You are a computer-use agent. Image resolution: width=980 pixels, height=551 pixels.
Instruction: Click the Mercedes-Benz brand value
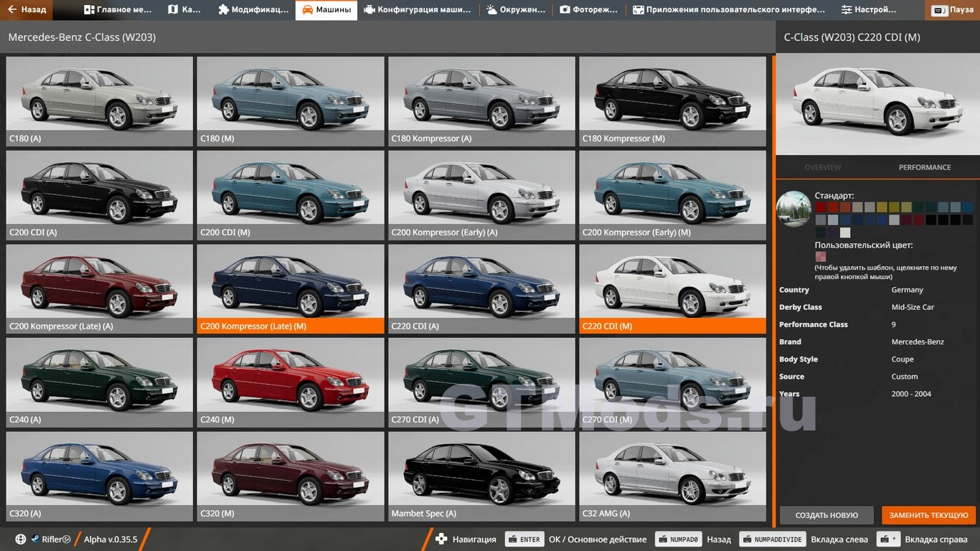pyautogui.click(x=918, y=342)
